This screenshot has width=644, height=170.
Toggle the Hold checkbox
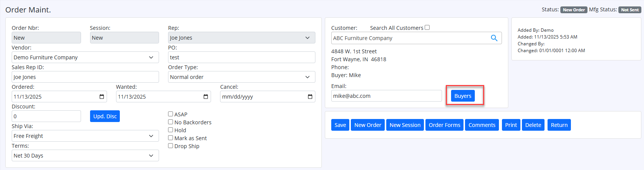pos(171,130)
